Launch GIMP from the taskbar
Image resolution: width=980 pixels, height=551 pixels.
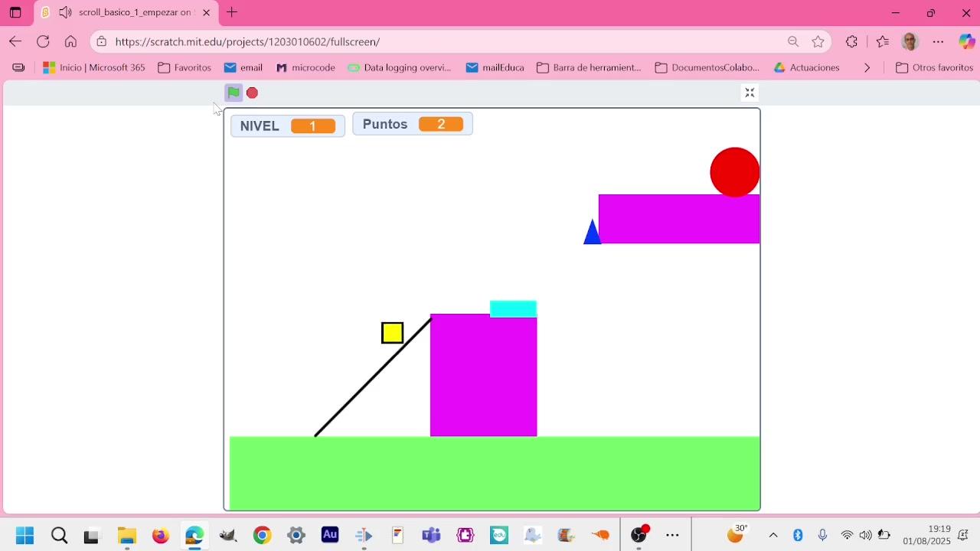click(x=228, y=535)
